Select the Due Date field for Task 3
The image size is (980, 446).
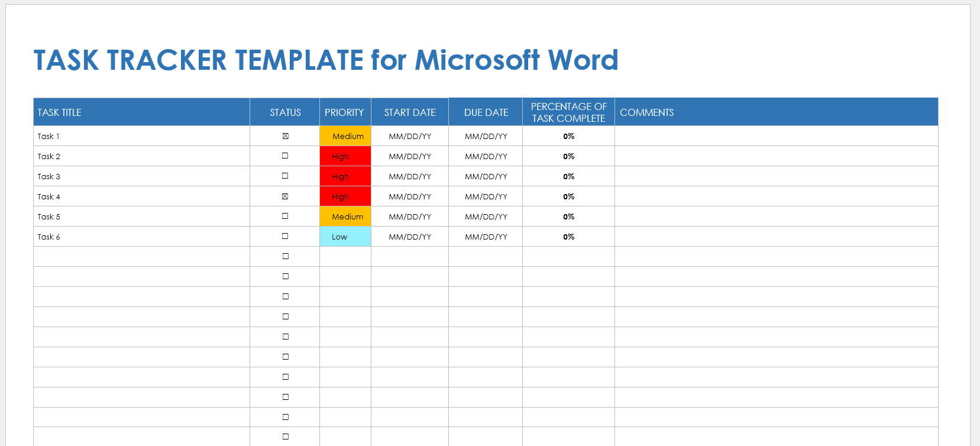tap(486, 176)
